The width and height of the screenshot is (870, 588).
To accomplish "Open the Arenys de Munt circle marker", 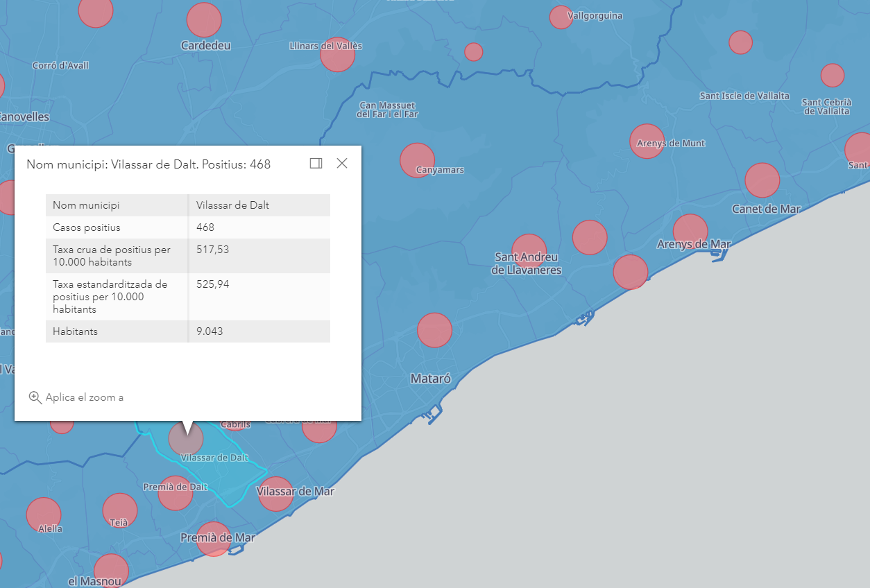I will 647,141.
